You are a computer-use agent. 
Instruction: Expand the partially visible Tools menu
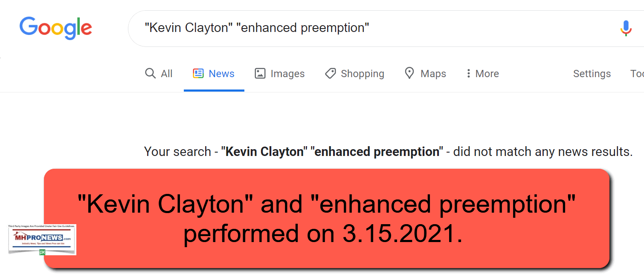637,74
